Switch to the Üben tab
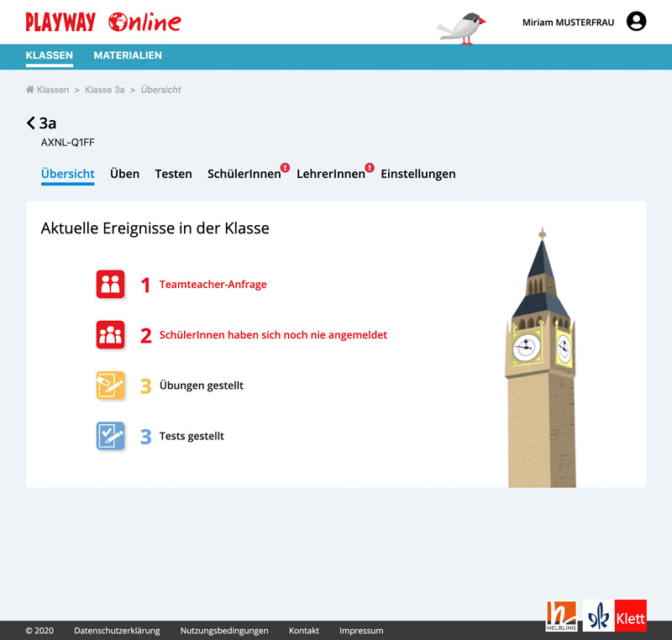 click(x=124, y=174)
